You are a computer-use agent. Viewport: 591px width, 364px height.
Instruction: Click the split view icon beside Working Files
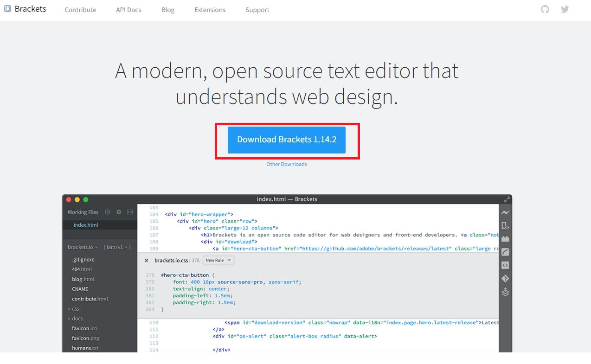point(130,212)
